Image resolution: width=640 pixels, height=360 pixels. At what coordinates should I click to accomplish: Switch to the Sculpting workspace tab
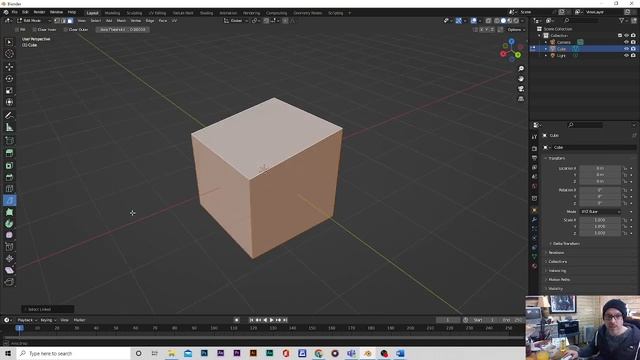tap(134, 13)
